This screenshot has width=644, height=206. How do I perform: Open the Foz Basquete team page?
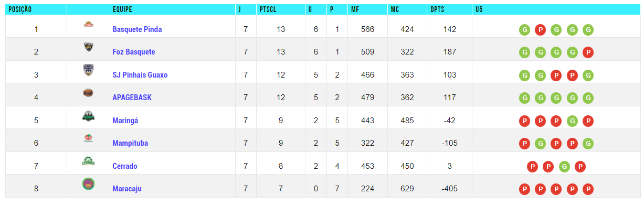(134, 52)
